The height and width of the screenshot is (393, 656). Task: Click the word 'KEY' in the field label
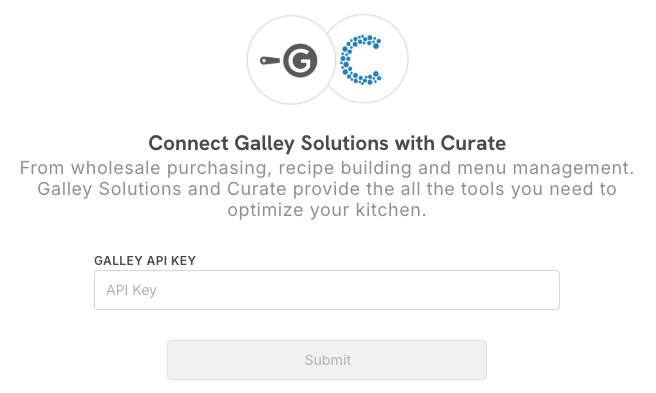183,261
